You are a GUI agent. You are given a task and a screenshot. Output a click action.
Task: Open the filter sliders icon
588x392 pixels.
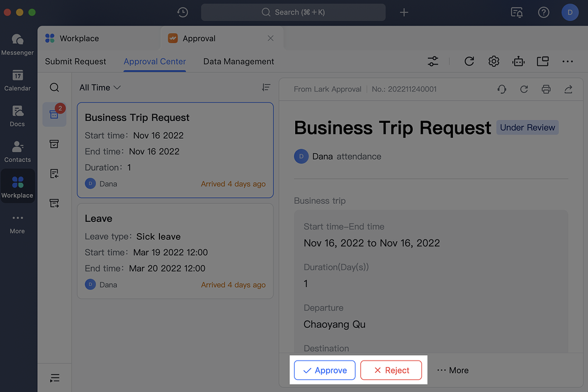pyautogui.click(x=433, y=61)
